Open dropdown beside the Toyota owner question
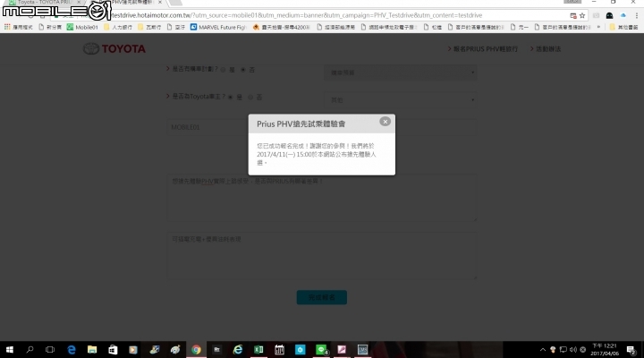This screenshot has height=358, width=644. [401, 100]
